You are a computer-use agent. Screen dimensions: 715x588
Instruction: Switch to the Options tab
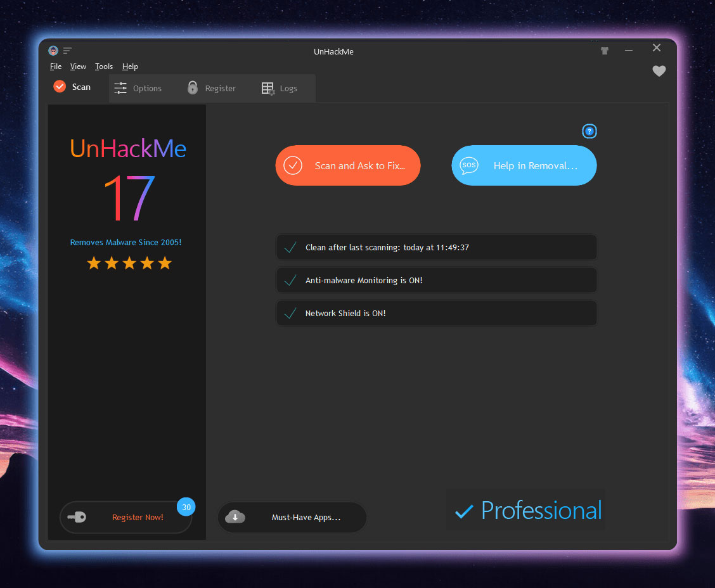pyautogui.click(x=138, y=89)
